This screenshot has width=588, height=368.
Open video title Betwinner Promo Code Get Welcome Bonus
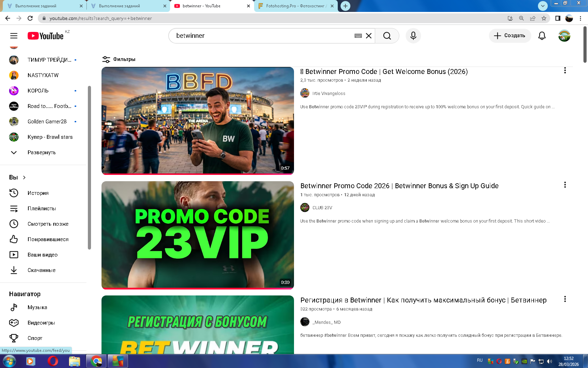click(384, 71)
